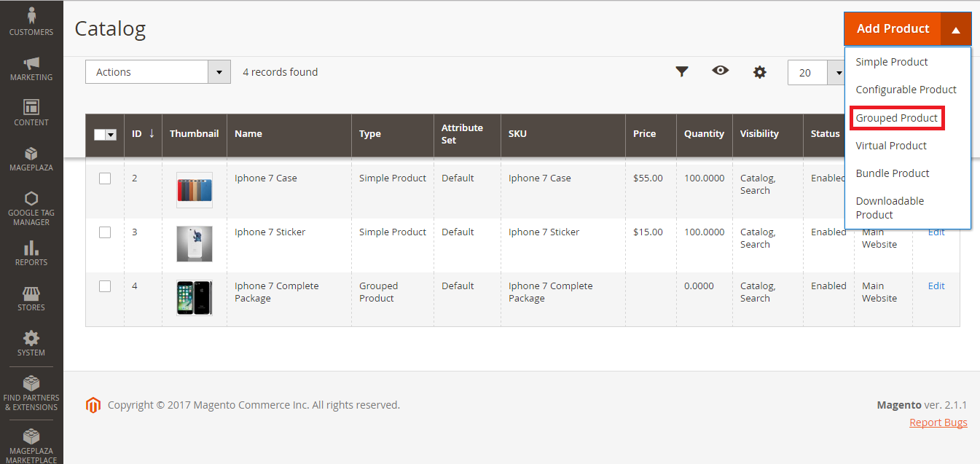Click the Default View eye icon

721,71
